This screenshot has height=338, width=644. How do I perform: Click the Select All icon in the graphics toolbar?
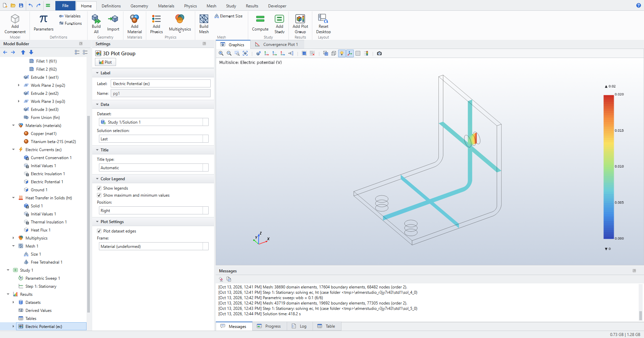[x=304, y=53]
